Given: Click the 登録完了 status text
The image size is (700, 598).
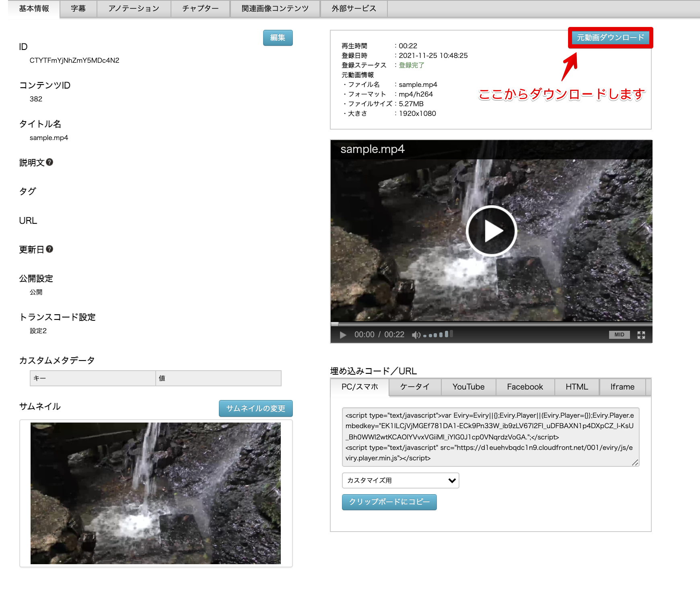Looking at the screenshot, I should (x=412, y=65).
